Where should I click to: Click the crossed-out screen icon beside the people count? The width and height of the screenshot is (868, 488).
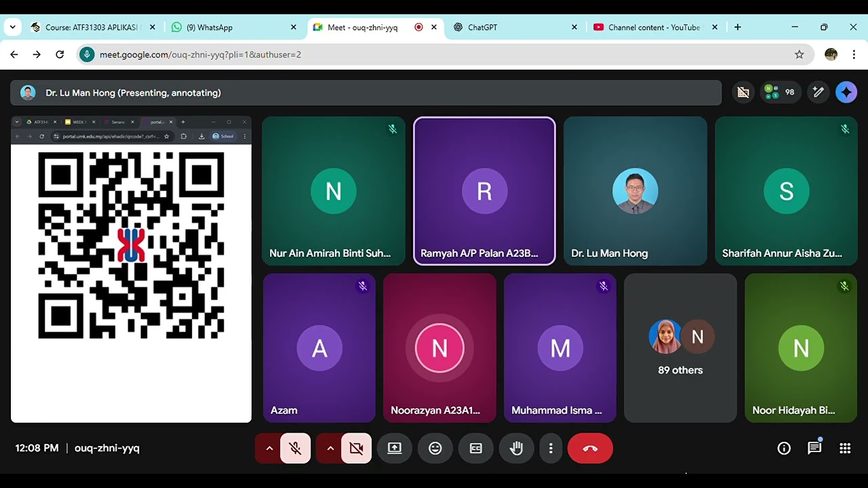coord(743,92)
